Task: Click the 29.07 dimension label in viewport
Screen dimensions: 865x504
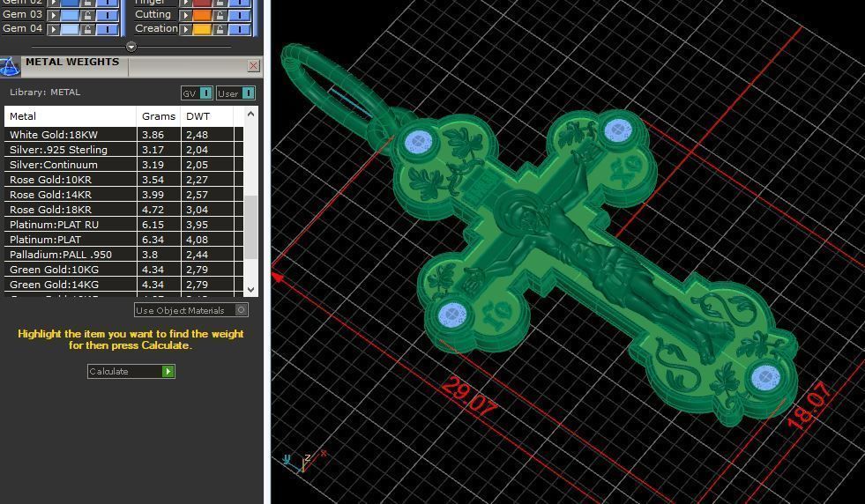Action: point(469,397)
